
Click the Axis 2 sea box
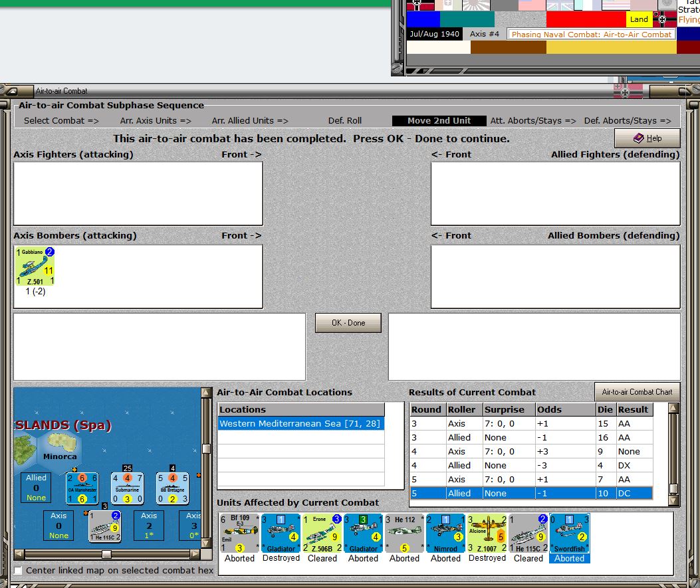tap(149, 525)
